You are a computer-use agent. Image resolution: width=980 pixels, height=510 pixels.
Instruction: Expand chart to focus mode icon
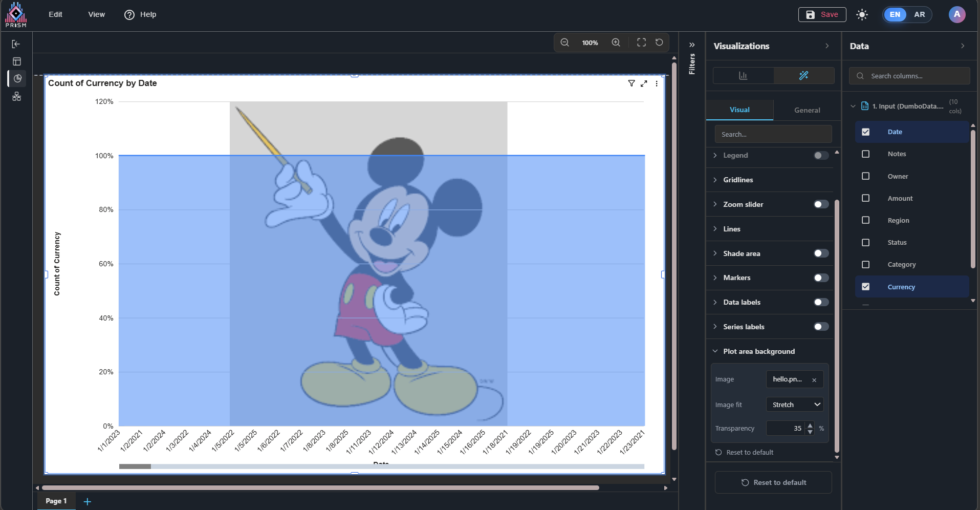644,83
